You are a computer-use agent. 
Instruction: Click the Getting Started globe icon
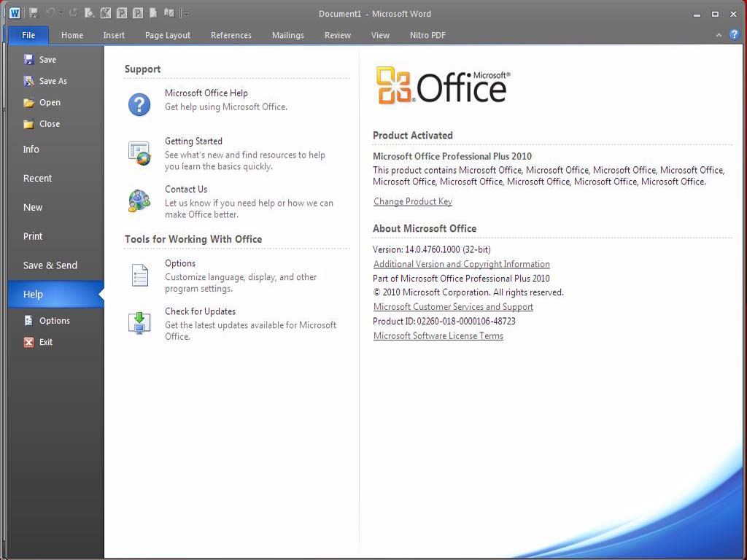[139, 153]
